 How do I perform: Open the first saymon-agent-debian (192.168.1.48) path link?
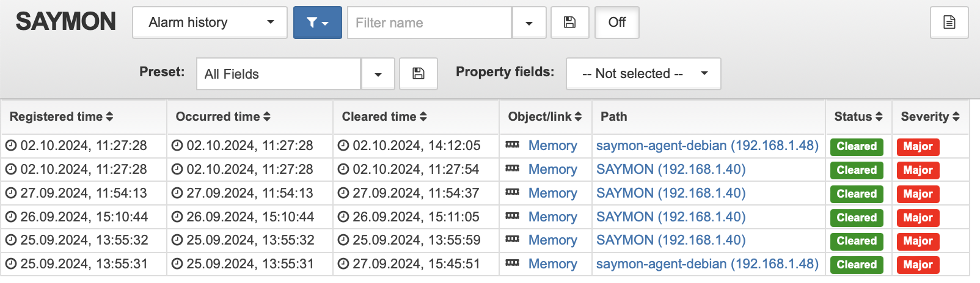coord(708,146)
